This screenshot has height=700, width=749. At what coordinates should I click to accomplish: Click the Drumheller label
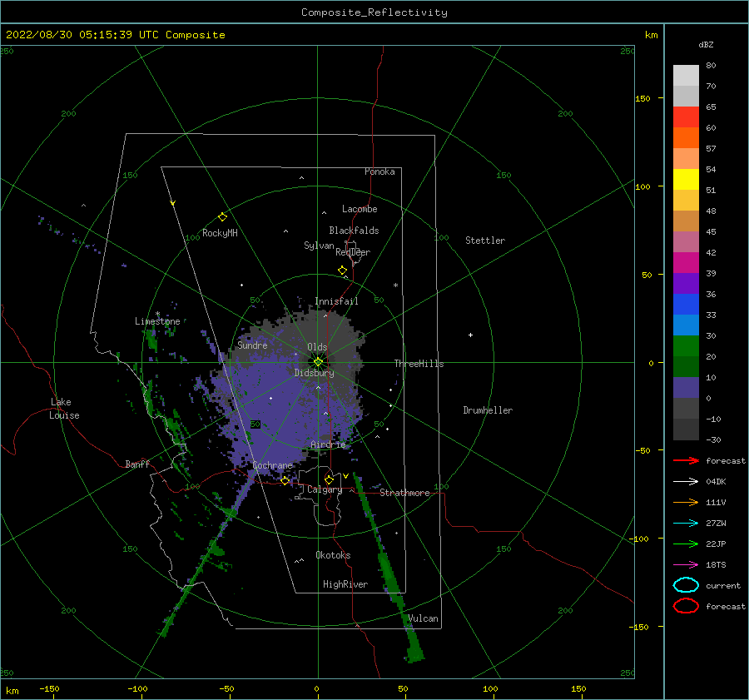(488, 410)
